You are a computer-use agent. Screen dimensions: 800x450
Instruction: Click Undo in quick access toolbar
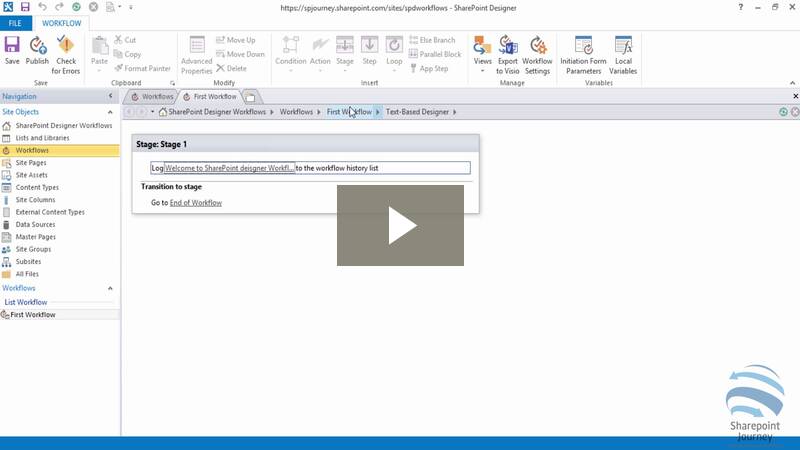coord(42,7)
